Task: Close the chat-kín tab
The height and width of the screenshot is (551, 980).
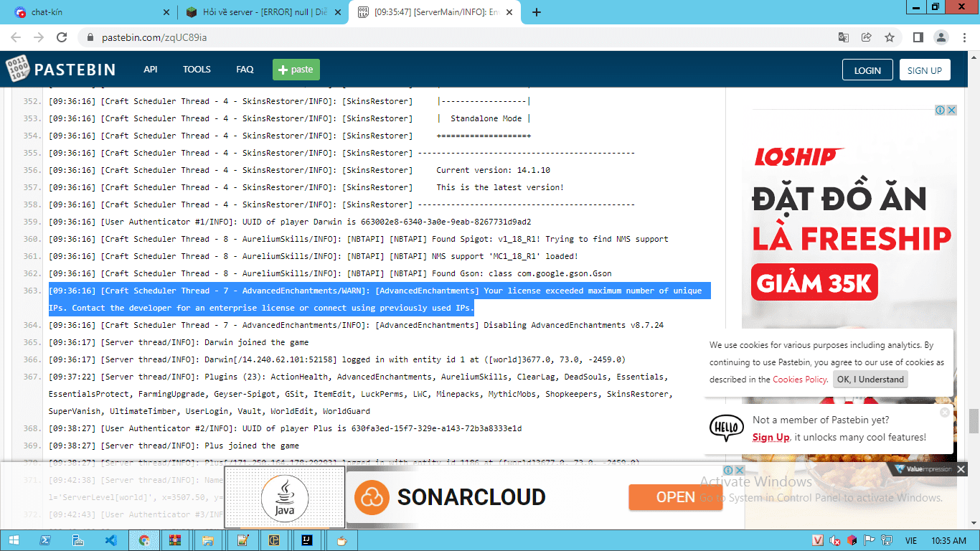Action: (x=166, y=12)
